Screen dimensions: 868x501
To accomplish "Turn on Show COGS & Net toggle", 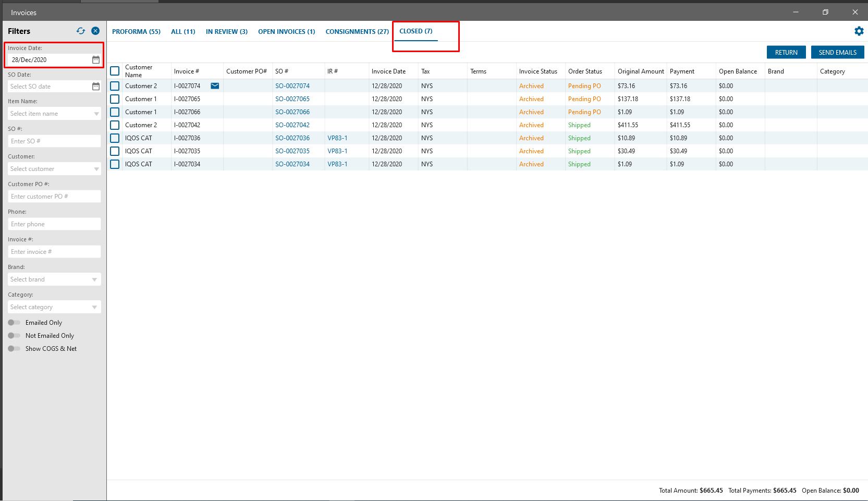I will pyautogui.click(x=14, y=349).
